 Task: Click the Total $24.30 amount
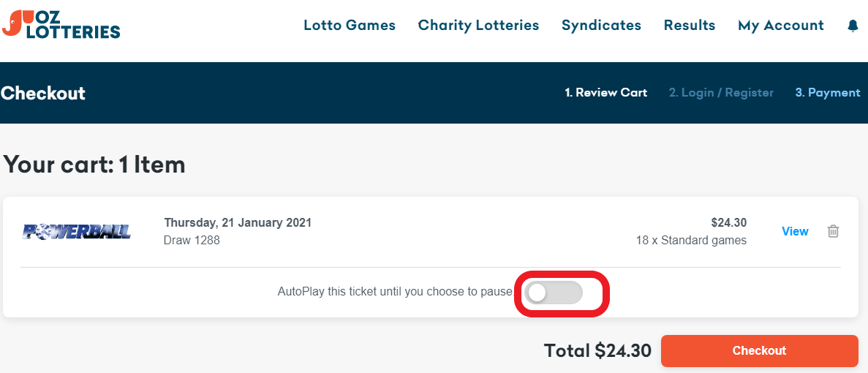597,351
